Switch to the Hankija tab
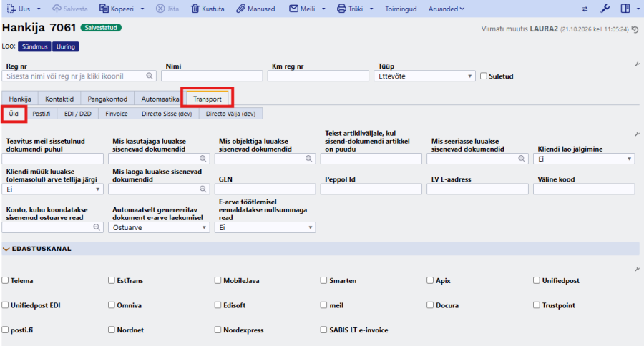This screenshot has width=644, height=346. [20, 99]
